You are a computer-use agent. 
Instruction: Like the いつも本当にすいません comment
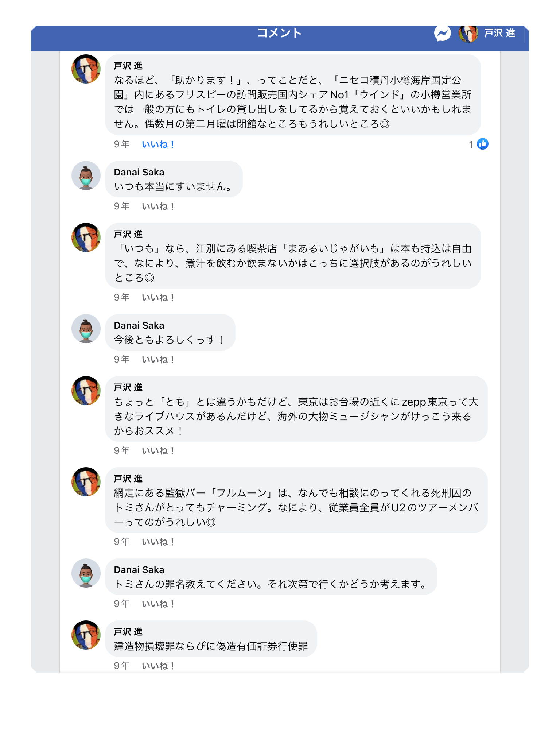point(158,206)
